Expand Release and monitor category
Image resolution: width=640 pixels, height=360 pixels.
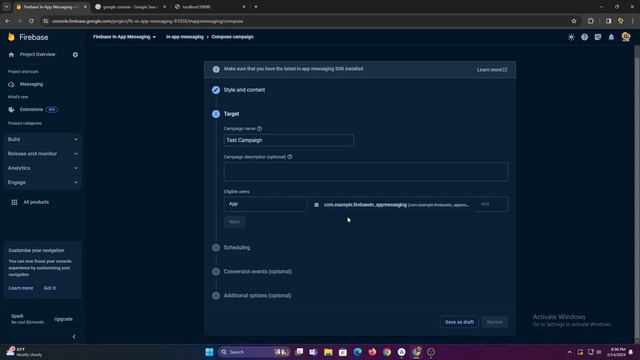(x=42, y=153)
